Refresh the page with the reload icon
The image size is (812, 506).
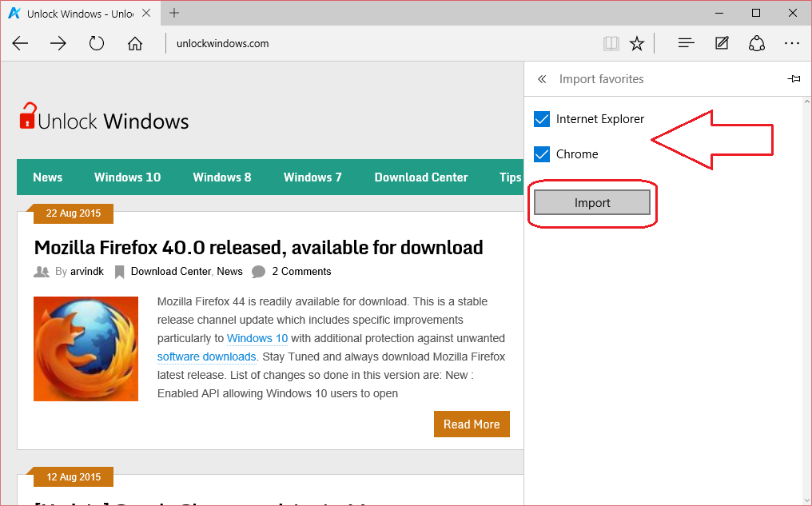pos(97,43)
